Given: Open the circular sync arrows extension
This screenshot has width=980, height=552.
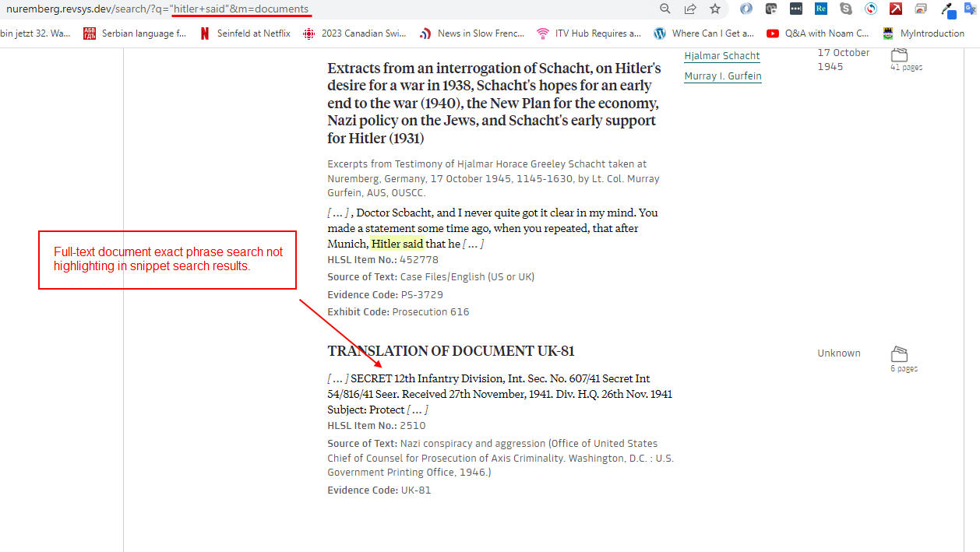Looking at the screenshot, I should tap(870, 9).
